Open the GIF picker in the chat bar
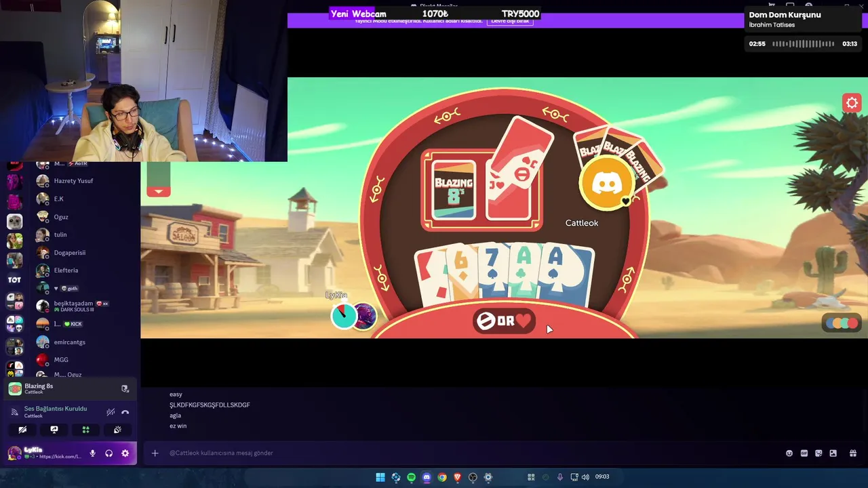Screen dimensions: 868x488 coord(804,453)
